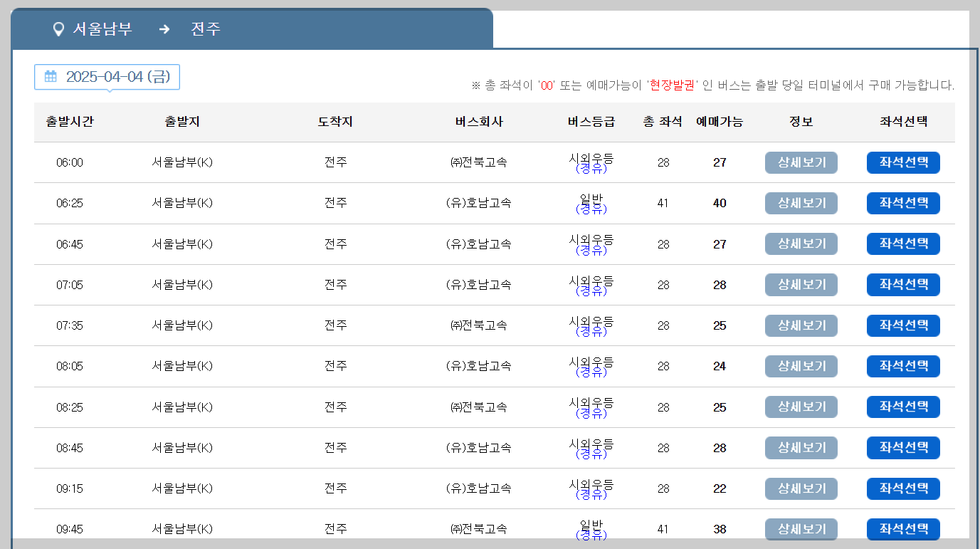
Task: Select seats for the 09:45 일반 bus
Action: click(x=902, y=529)
